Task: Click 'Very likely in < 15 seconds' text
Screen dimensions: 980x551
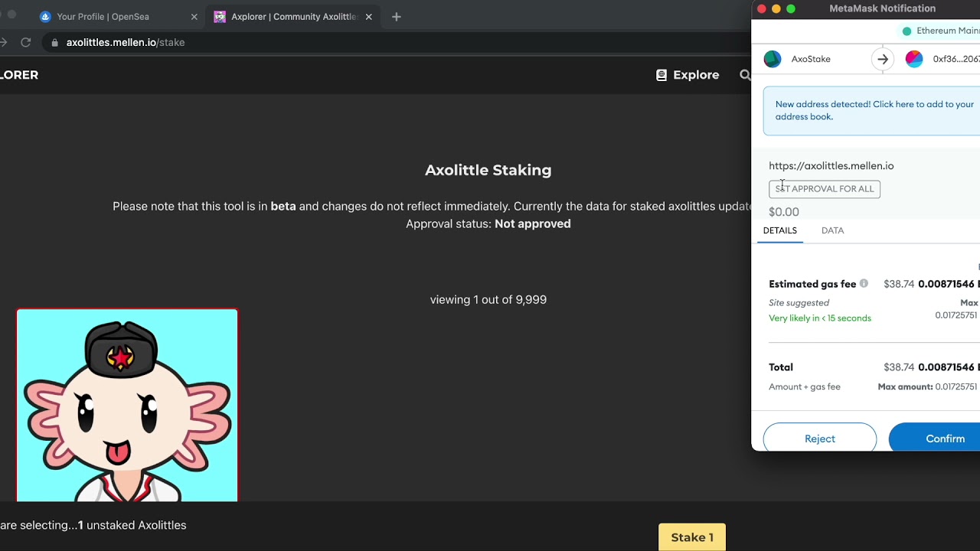Action: coord(820,318)
